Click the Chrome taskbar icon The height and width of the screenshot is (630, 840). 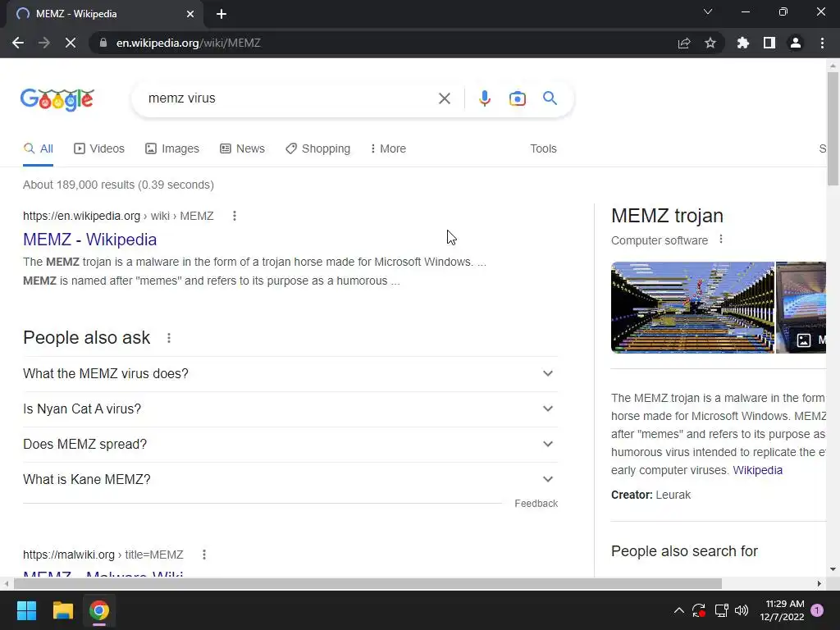point(99,610)
